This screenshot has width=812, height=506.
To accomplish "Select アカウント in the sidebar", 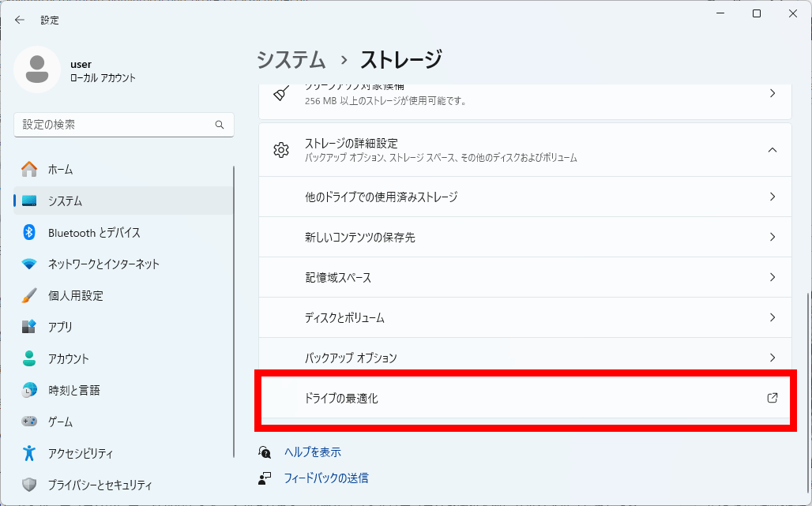I will 70,358.
